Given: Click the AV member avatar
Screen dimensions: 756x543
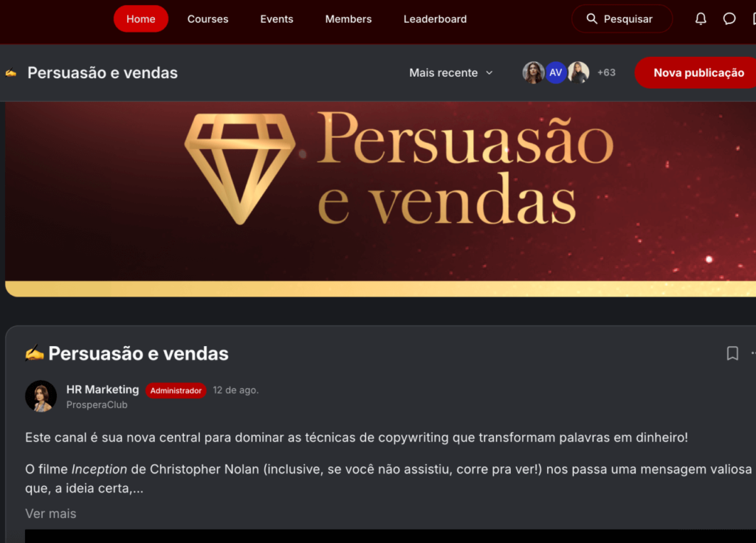Looking at the screenshot, I should click(x=555, y=73).
